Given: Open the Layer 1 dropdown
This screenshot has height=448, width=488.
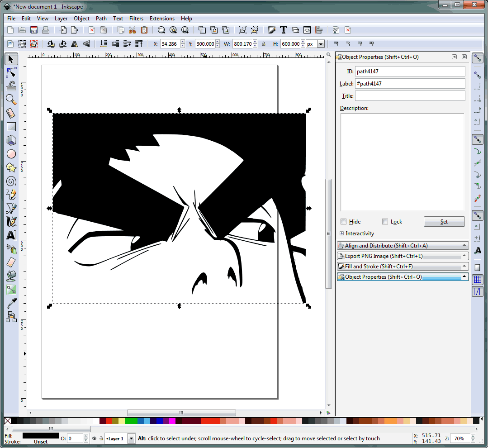Looking at the screenshot, I should 131,438.
